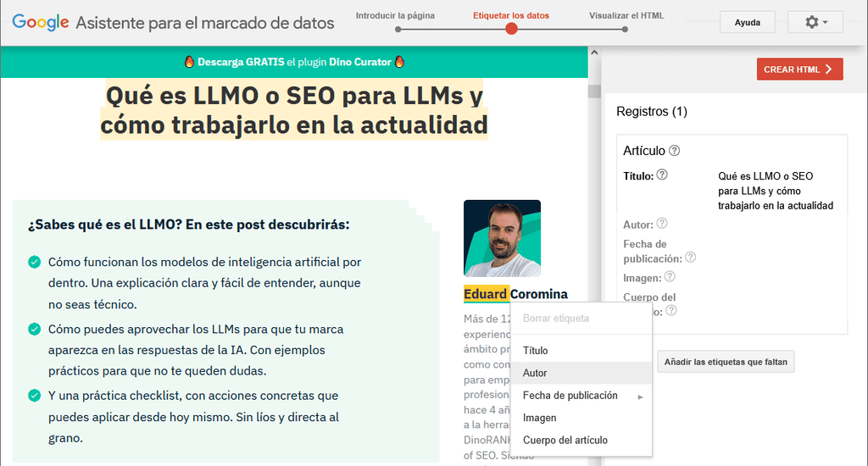The width and height of the screenshot is (868, 466).
Task: Click the red Etiquetar los datos step marker
Action: pos(511,29)
